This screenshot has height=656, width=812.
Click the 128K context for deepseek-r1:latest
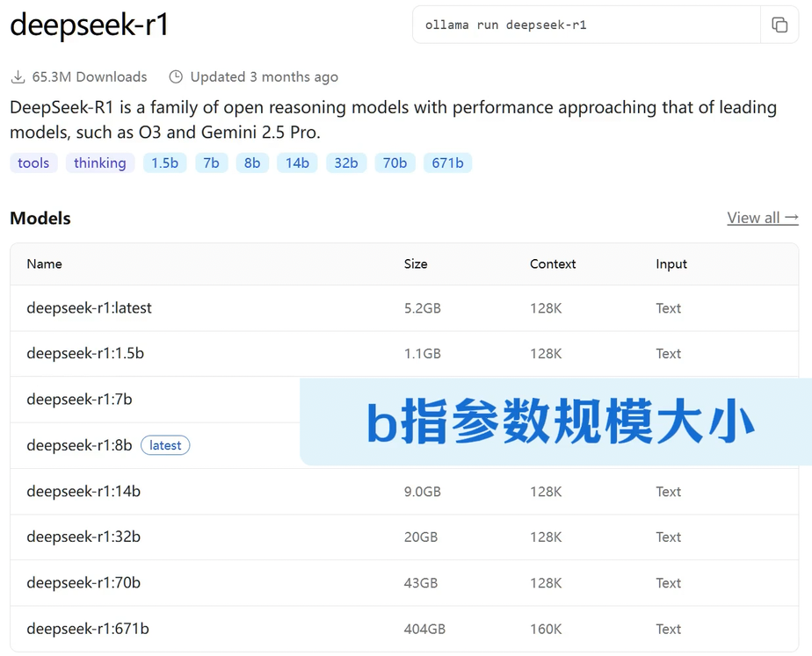[546, 308]
